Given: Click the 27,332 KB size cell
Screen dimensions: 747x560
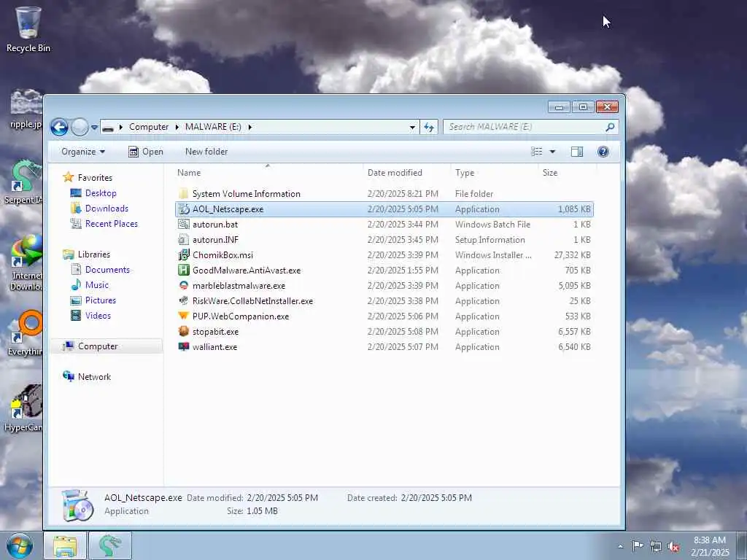Looking at the screenshot, I should 572,255.
